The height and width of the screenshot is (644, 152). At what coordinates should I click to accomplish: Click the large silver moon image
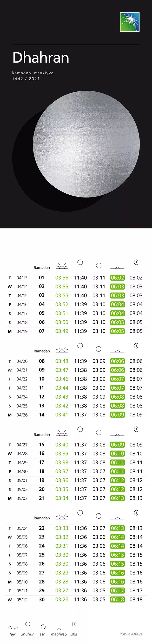87,144
